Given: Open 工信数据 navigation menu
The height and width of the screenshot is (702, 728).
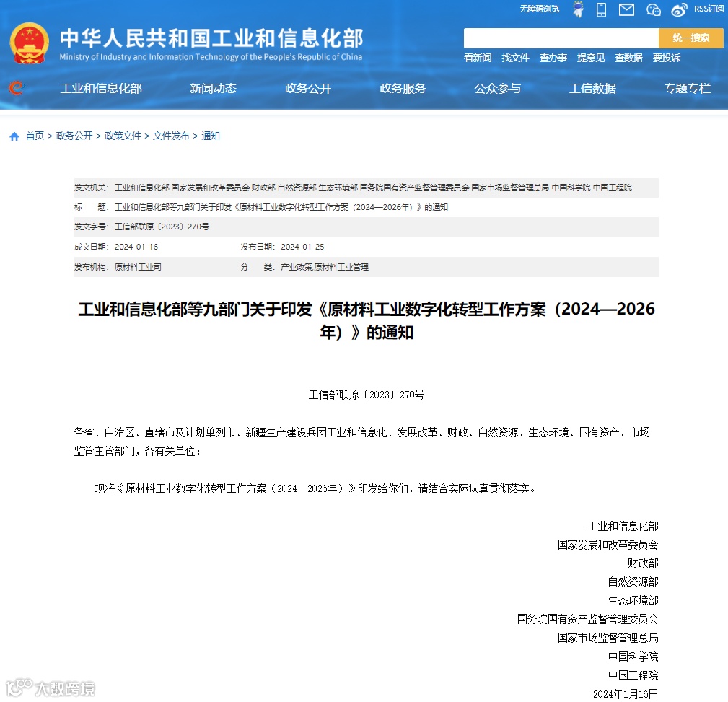Looking at the screenshot, I should click(x=592, y=88).
